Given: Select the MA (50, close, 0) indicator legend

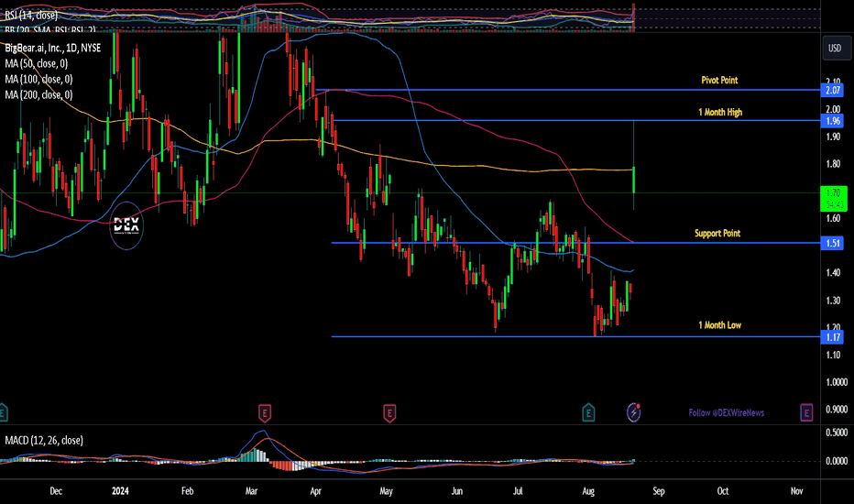Looking at the screenshot, I should point(37,64).
